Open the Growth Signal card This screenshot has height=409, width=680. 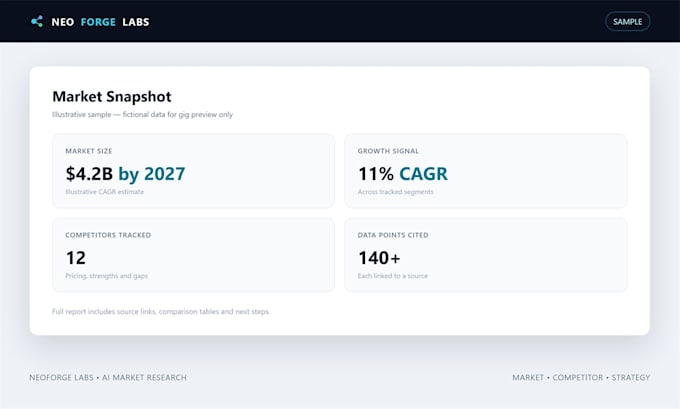coord(486,171)
